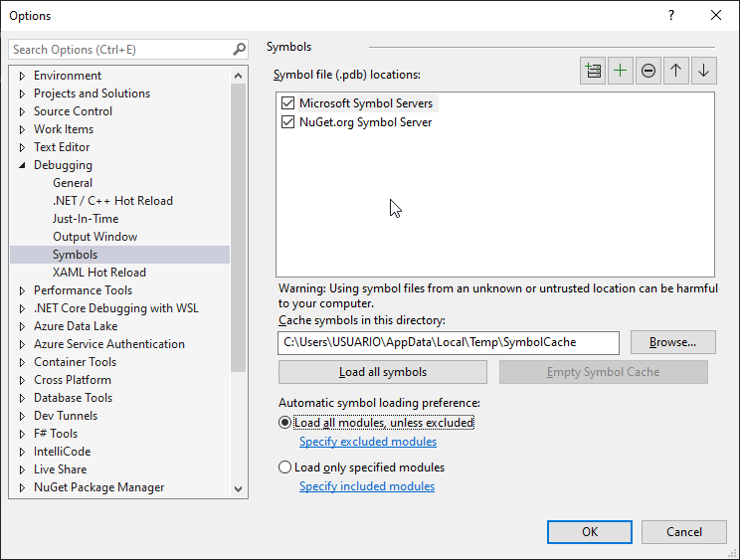Open .NET / C++ Hot Reload page
Screen dimensions: 740x560
(112, 201)
